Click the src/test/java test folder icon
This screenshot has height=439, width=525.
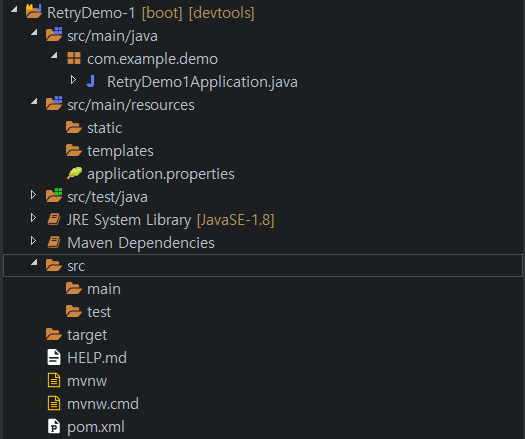tap(54, 196)
